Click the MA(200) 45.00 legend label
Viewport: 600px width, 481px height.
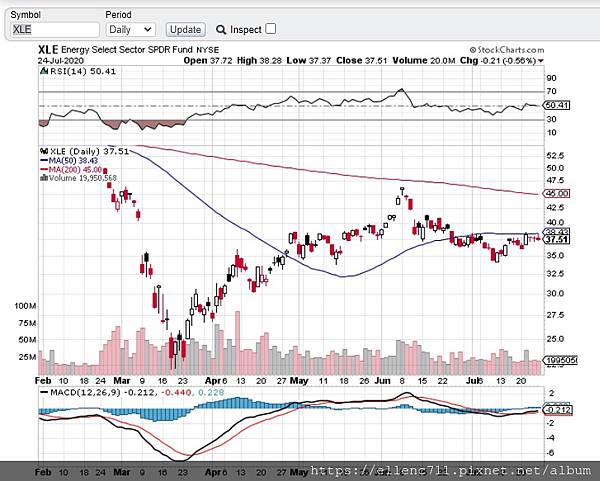tap(75, 170)
